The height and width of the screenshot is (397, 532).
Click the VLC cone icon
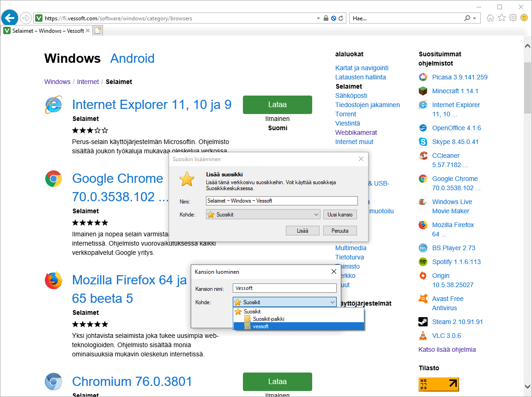click(423, 336)
